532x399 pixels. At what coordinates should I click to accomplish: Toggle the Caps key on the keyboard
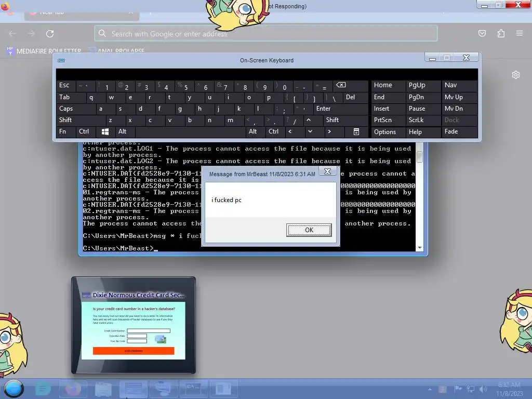click(76, 109)
